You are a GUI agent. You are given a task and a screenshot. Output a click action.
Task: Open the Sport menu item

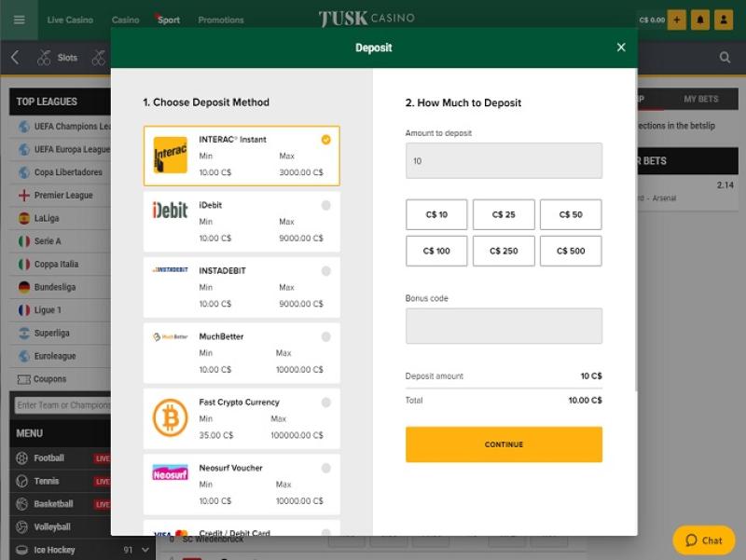coord(169,20)
